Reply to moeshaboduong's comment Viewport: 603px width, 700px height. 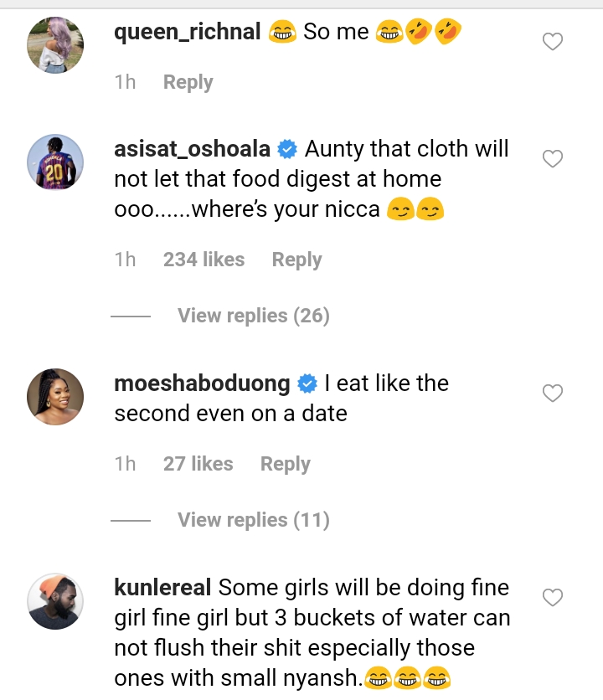(285, 464)
